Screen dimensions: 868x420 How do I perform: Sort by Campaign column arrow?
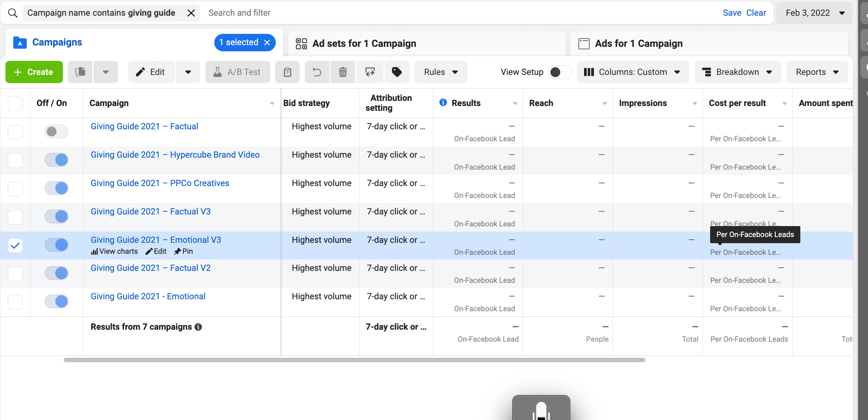(272, 103)
